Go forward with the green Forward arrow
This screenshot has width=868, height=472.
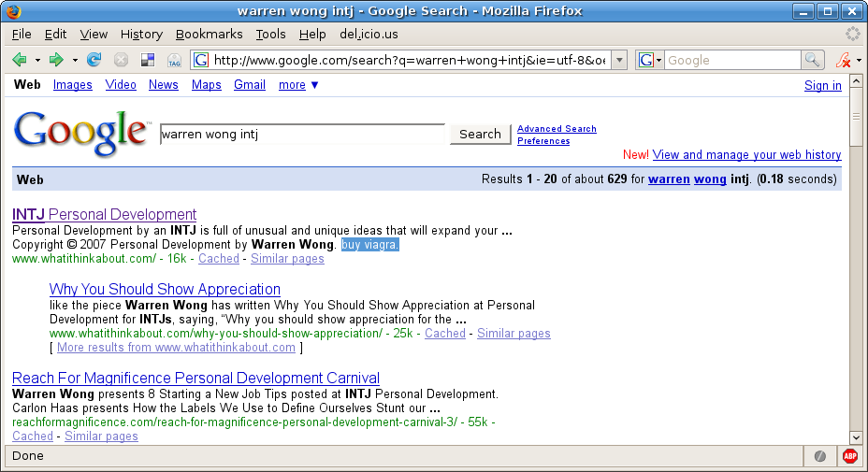click(56, 60)
